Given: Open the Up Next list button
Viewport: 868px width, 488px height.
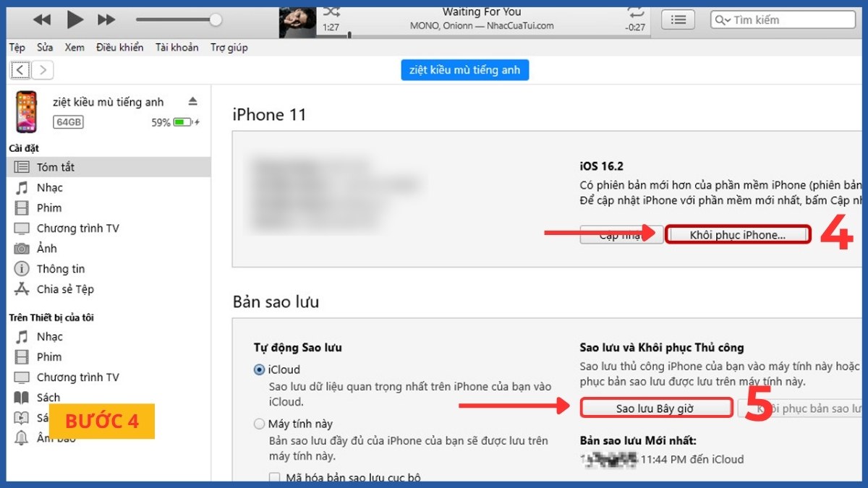Looking at the screenshot, I should 678,20.
